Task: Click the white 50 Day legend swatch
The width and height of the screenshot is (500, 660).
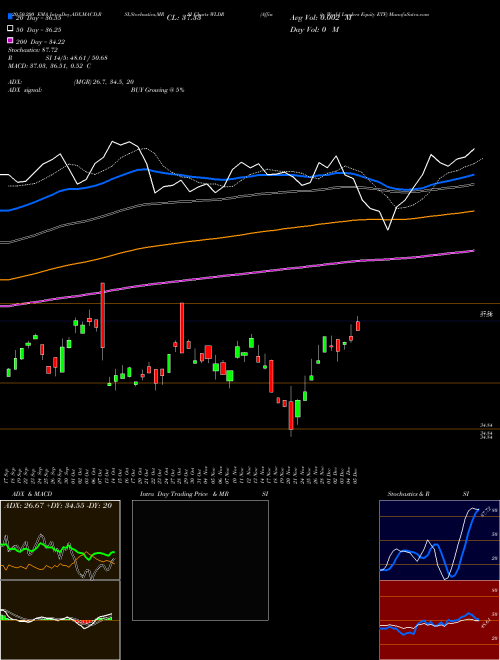Action: (10, 29)
